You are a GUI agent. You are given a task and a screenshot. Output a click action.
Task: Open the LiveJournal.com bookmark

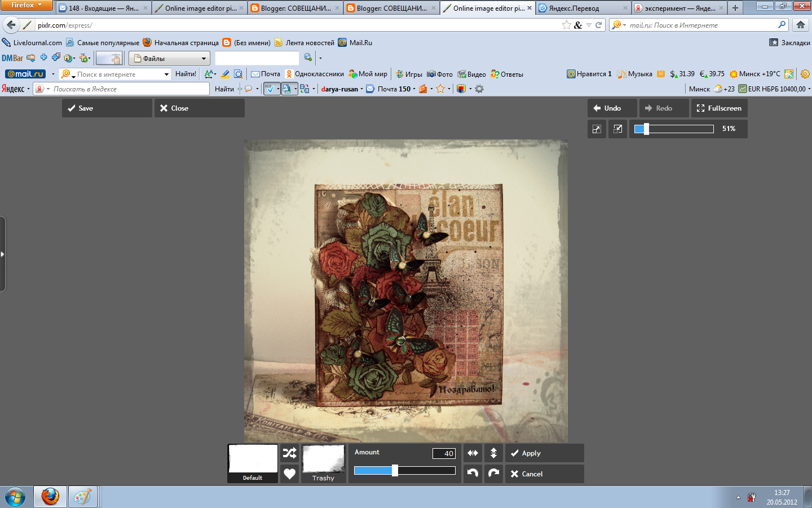(x=32, y=42)
